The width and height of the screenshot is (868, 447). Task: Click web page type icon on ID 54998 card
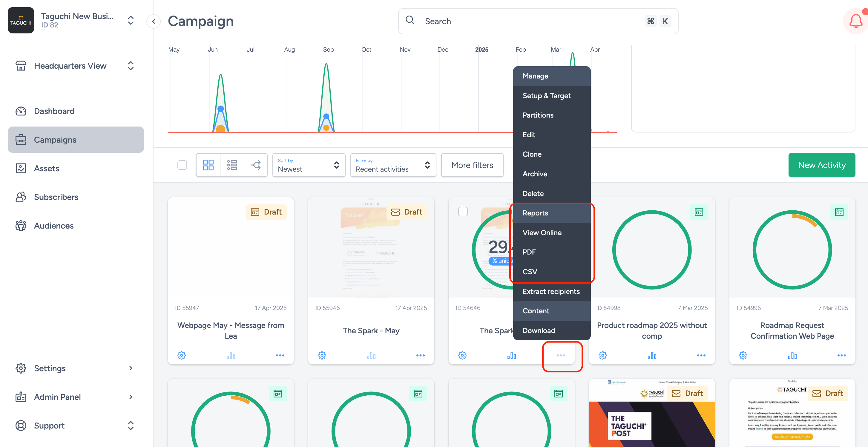point(699,212)
